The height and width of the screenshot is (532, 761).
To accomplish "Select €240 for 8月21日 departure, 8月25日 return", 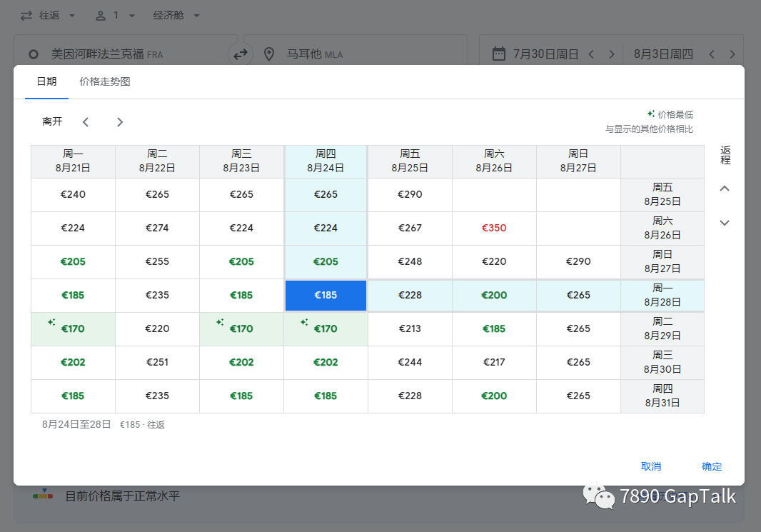I will point(73,195).
